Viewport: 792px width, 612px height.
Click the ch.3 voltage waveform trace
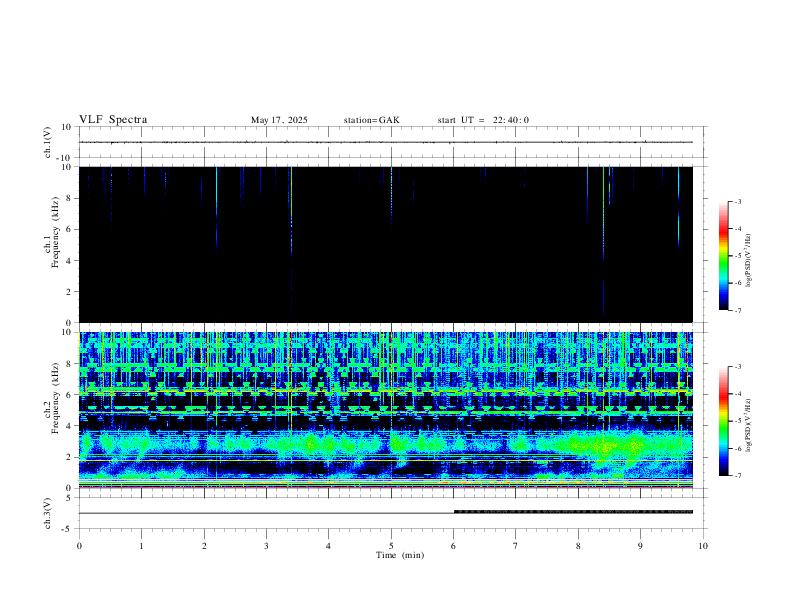pyautogui.click(x=386, y=513)
